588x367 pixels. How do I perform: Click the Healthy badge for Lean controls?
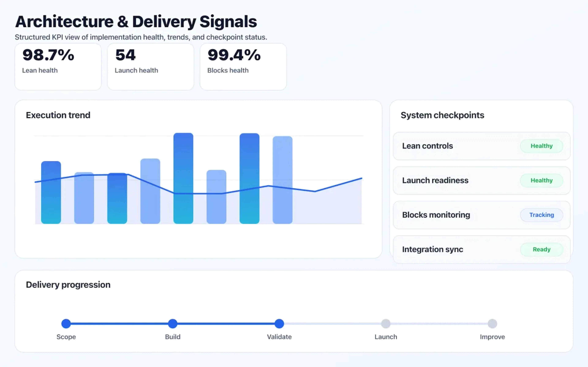coord(541,146)
